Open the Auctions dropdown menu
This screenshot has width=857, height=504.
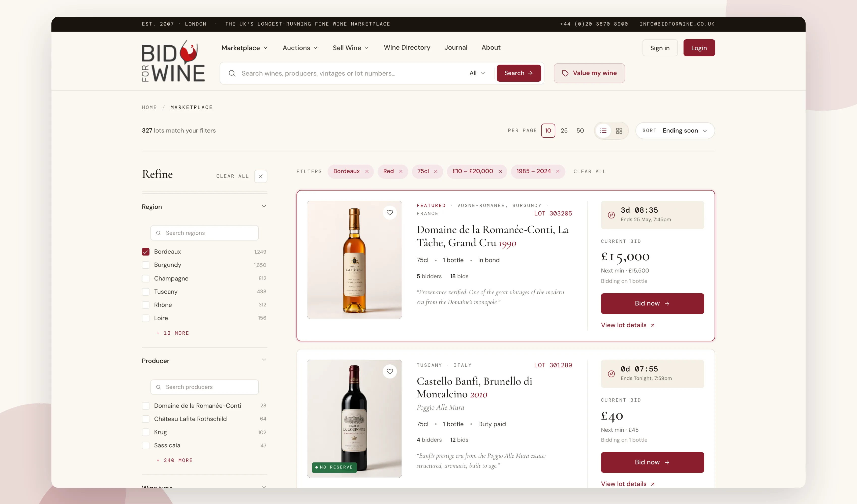[x=300, y=48]
